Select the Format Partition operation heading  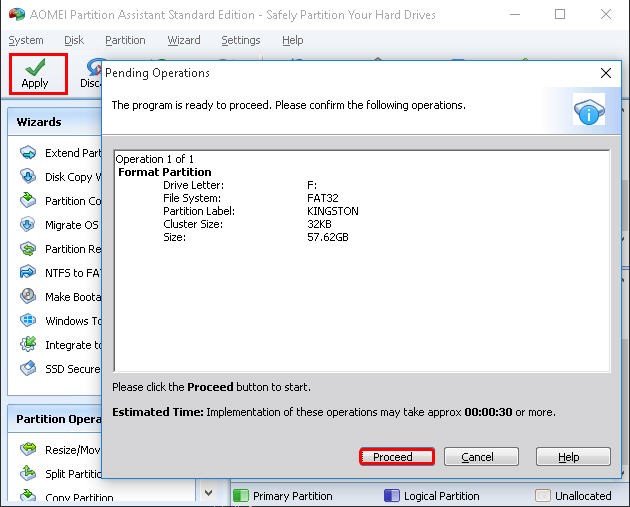coord(165,172)
